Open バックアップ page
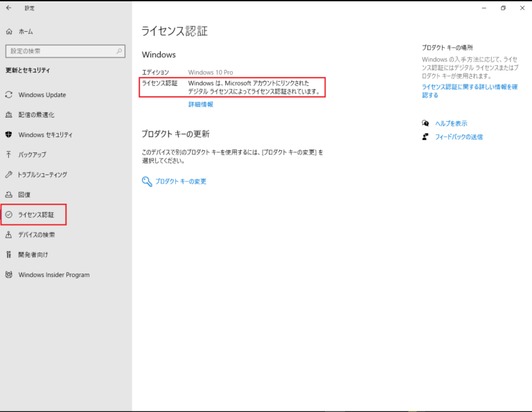Viewport: 532px width, 412px height. 33,154
